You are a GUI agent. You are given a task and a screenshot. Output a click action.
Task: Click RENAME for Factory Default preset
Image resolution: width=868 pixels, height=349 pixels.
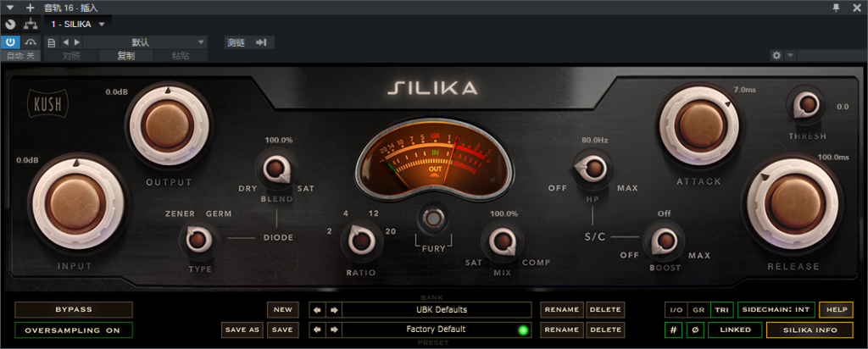click(x=562, y=330)
